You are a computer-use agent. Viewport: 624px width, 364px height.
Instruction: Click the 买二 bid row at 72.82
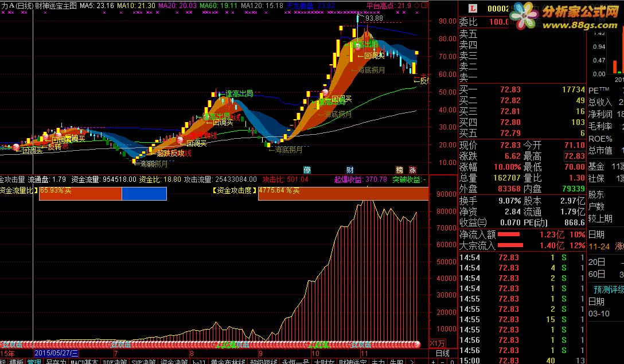click(522, 100)
